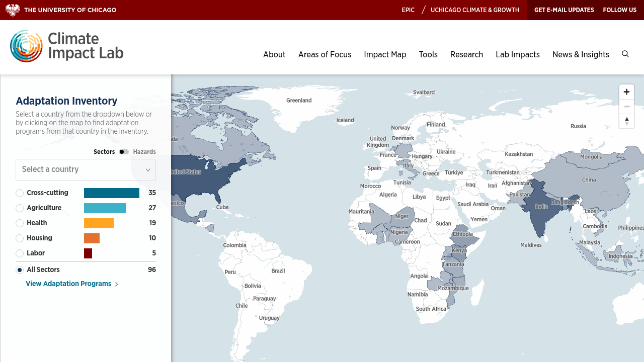Viewport: 644px width, 362px height.
Task: Open the View Adaptation Programs link
Action: point(72,284)
